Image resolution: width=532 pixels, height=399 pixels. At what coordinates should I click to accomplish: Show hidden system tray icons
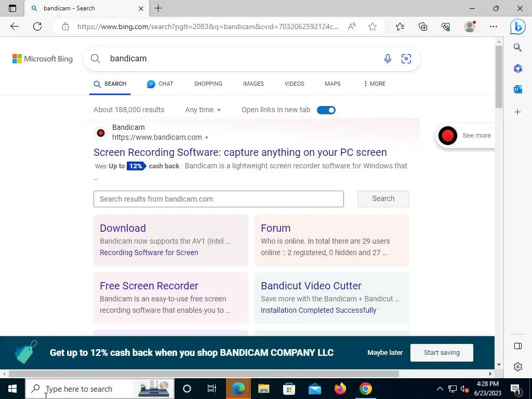[x=440, y=389]
